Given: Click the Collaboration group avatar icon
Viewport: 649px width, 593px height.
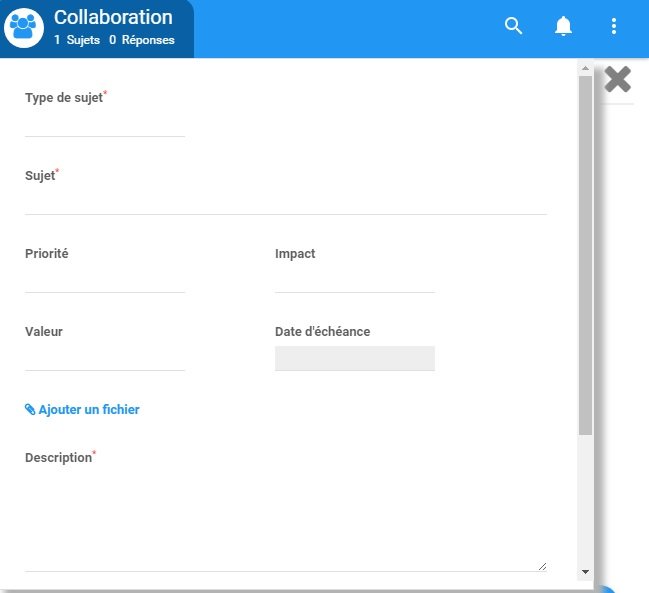Looking at the screenshot, I should 23,28.
